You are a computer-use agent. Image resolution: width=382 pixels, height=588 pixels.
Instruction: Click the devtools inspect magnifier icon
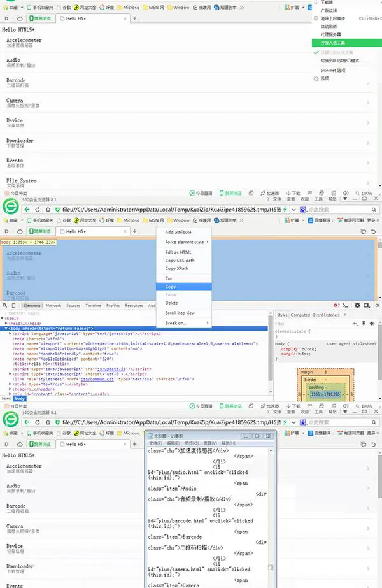pyautogui.click(x=5, y=306)
